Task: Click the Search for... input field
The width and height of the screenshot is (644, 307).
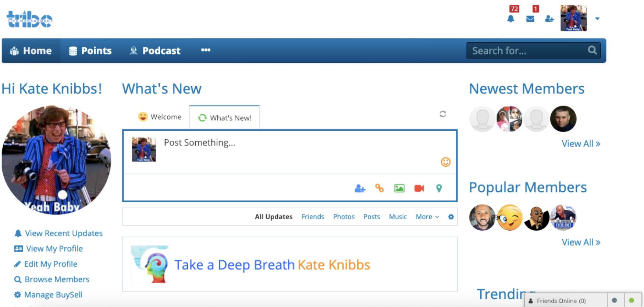Action: click(528, 51)
